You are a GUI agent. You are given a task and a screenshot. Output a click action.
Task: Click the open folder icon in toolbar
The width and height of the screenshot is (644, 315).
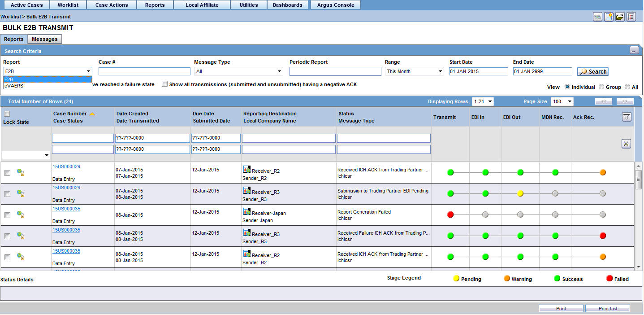(620, 17)
